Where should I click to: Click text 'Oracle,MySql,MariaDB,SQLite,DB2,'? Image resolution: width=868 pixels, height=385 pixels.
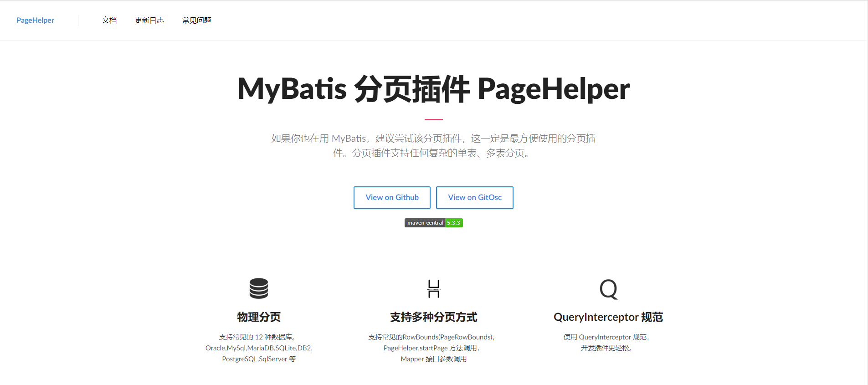click(259, 348)
